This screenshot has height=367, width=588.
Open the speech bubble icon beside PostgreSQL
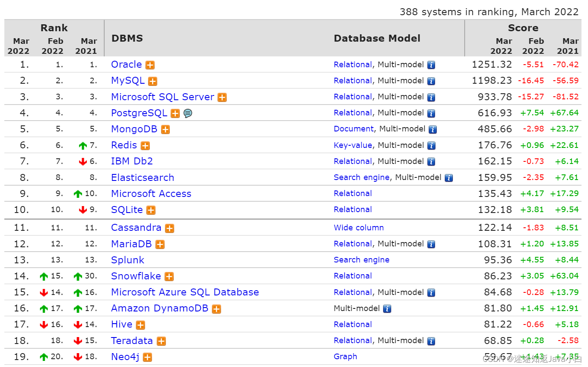(x=188, y=113)
